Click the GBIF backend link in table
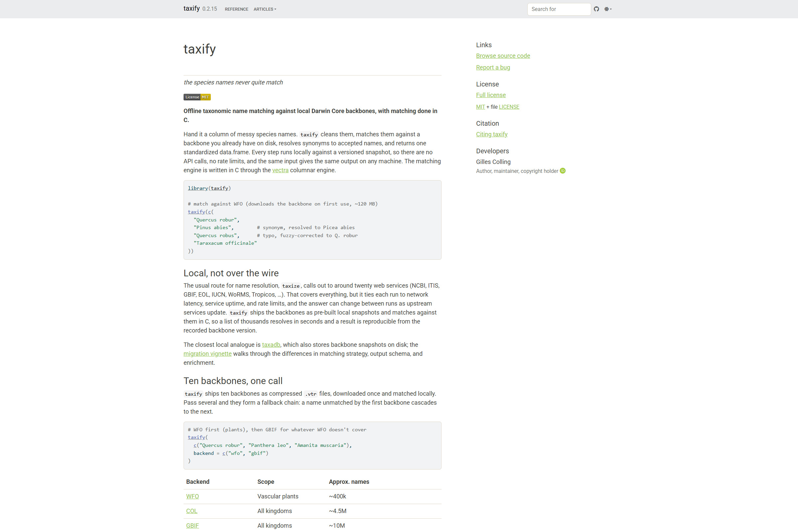 (x=193, y=526)
